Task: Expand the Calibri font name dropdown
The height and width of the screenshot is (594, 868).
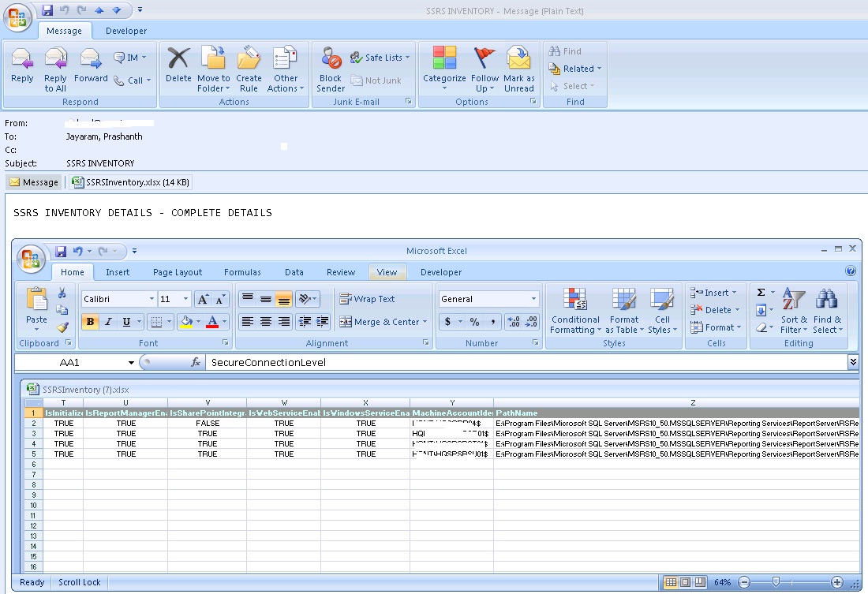Action: (152, 299)
